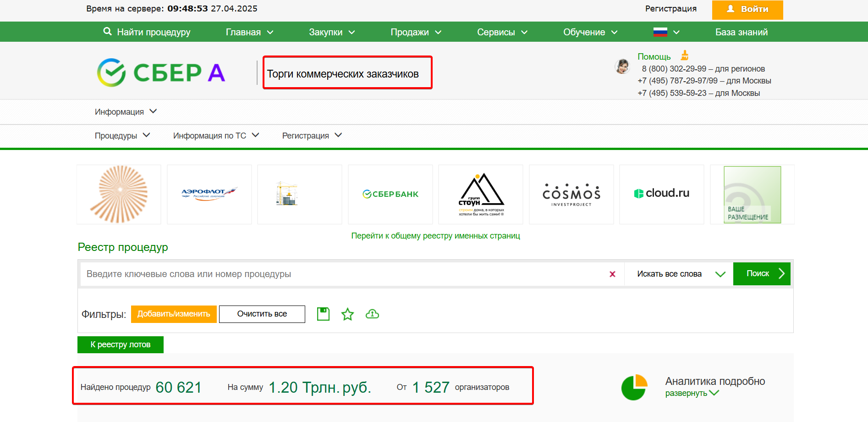Open the База знаний page
Screen dimensions: 868x428
742,32
